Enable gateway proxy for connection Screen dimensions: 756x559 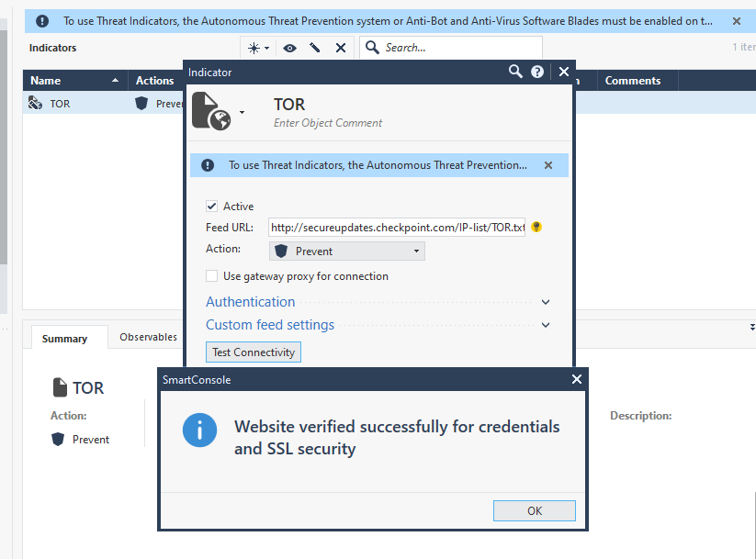(x=211, y=275)
